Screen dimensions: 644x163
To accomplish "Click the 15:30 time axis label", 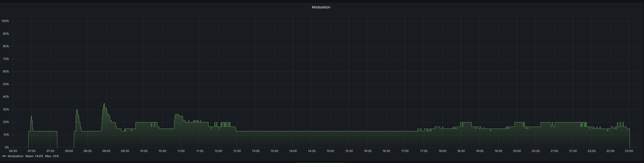I will coord(349,151).
